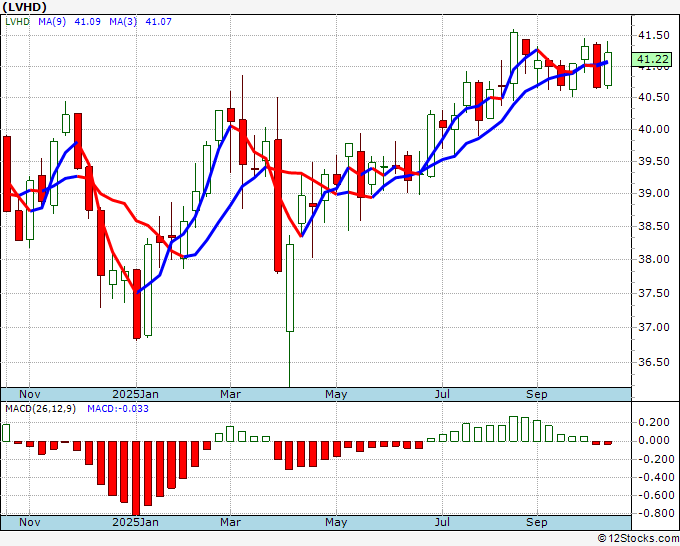Click the 40.50 price axis label
Image resolution: width=680 pixels, height=546 pixels.
[654, 97]
